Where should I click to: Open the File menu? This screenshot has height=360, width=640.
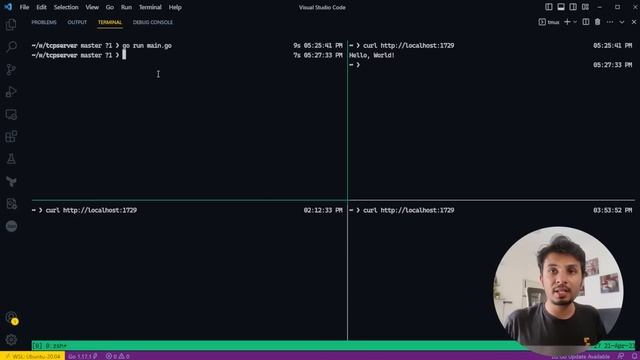coord(24,7)
